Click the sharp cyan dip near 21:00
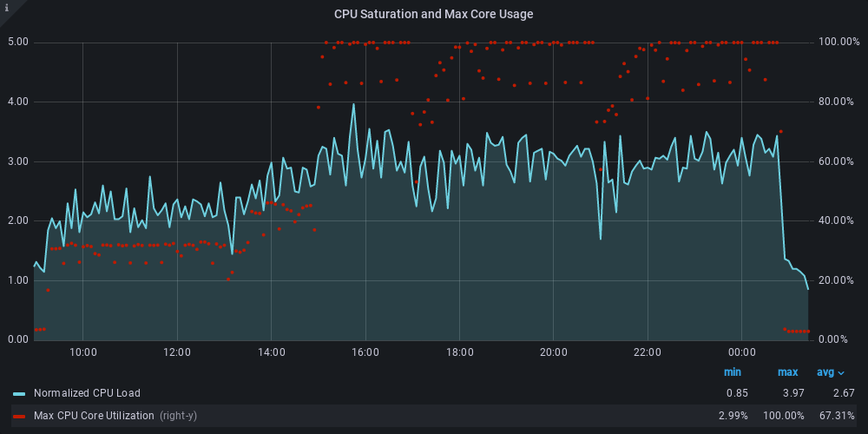868x434 pixels. click(601, 238)
